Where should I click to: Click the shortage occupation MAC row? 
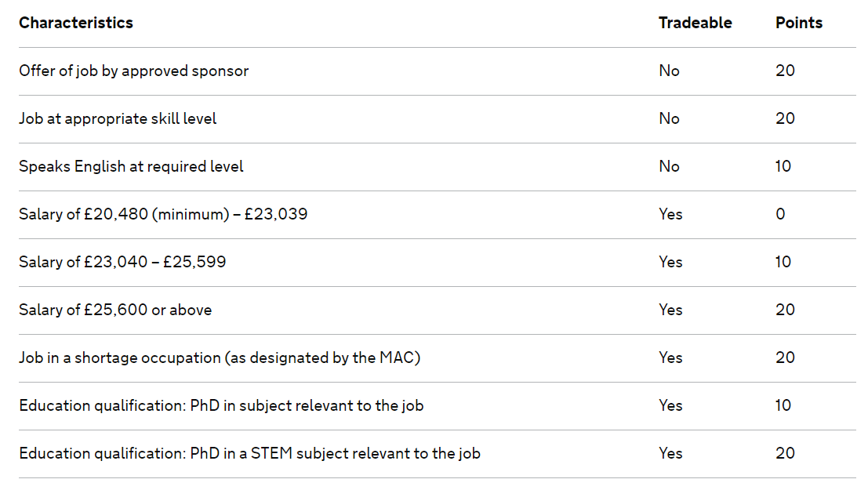tap(220, 358)
